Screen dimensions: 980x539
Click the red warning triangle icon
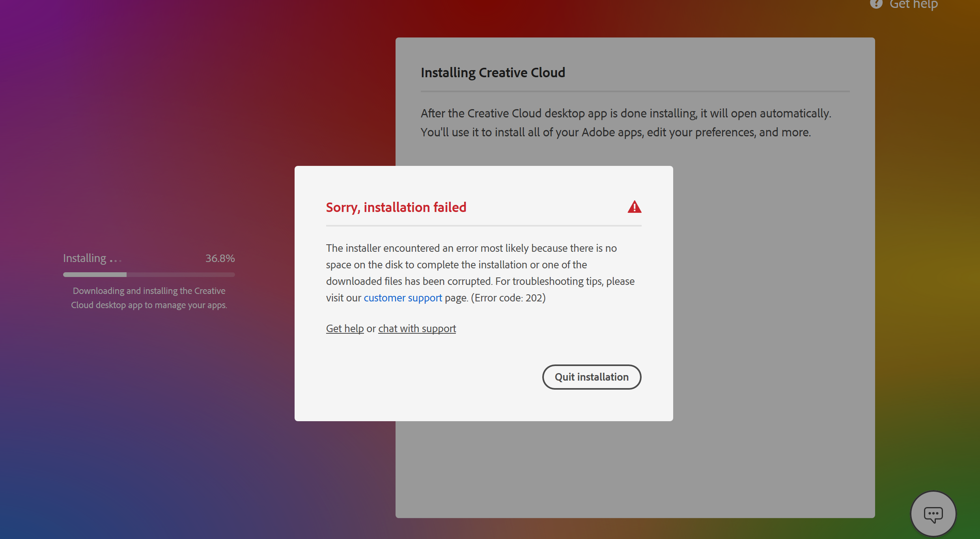(634, 207)
